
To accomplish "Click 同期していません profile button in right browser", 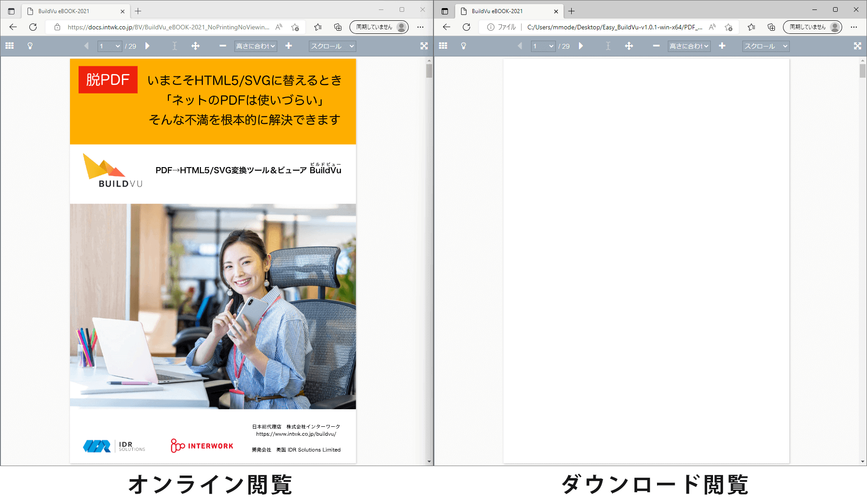I will point(812,27).
